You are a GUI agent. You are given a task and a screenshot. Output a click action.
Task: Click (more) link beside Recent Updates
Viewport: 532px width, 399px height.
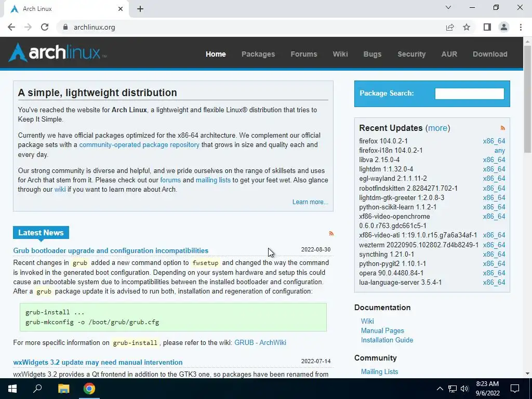tap(437, 128)
